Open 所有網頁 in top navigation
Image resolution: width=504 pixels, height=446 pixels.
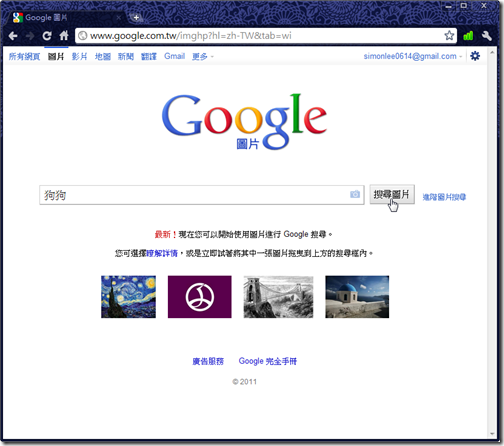pos(24,57)
